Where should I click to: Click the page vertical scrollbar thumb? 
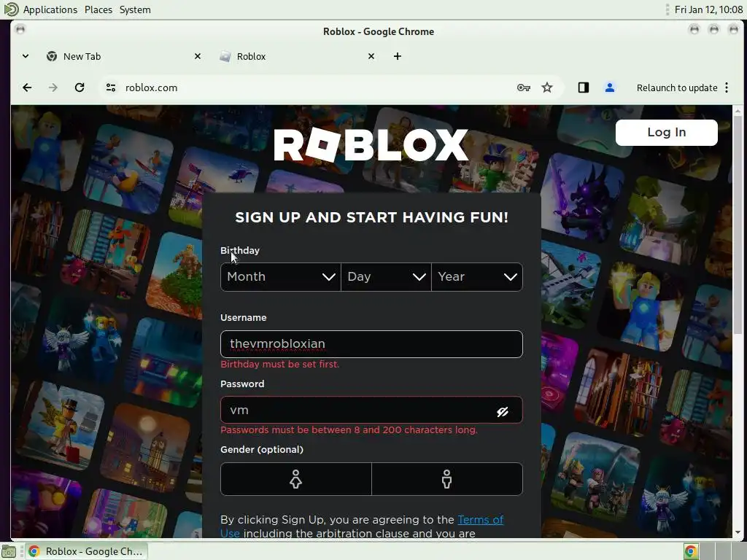pyautogui.click(x=738, y=224)
